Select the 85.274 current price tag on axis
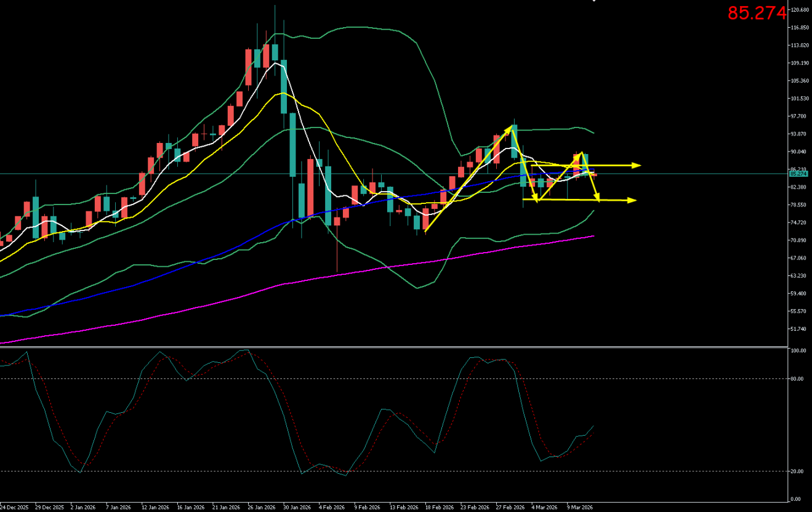 (x=798, y=174)
